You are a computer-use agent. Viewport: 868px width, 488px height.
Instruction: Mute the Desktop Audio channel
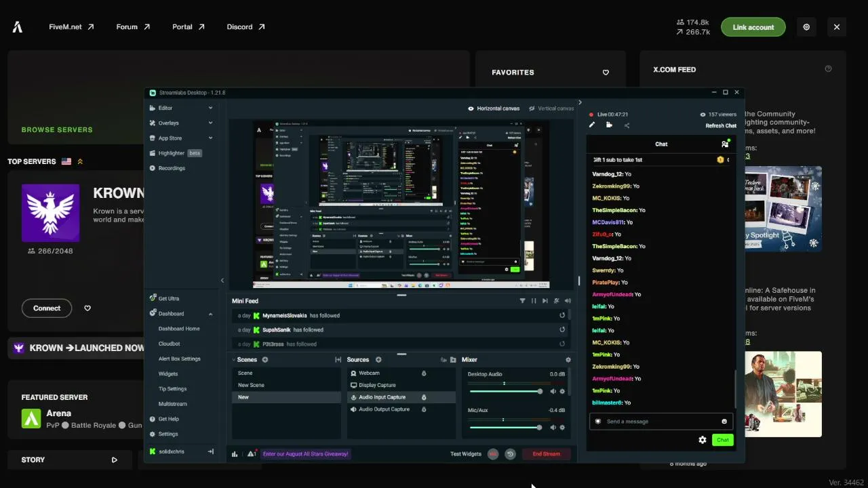pyautogui.click(x=553, y=391)
